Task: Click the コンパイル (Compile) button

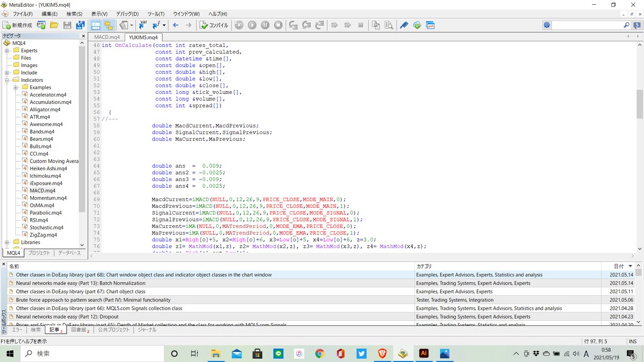Action: click(214, 25)
